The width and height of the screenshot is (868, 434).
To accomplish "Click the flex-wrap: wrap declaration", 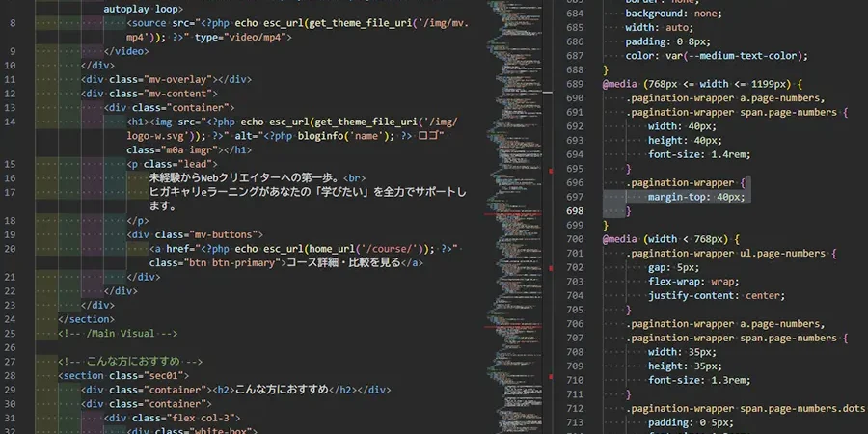I will tap(693, 282).
